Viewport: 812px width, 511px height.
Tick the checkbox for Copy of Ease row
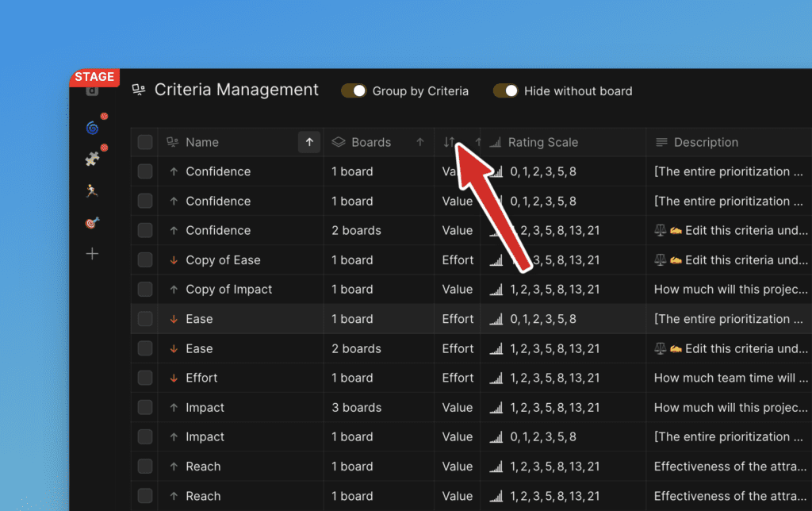point(145,260)
